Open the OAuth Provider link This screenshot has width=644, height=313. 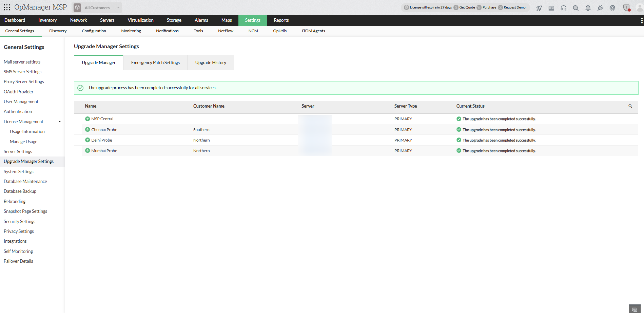coord(19,92)
